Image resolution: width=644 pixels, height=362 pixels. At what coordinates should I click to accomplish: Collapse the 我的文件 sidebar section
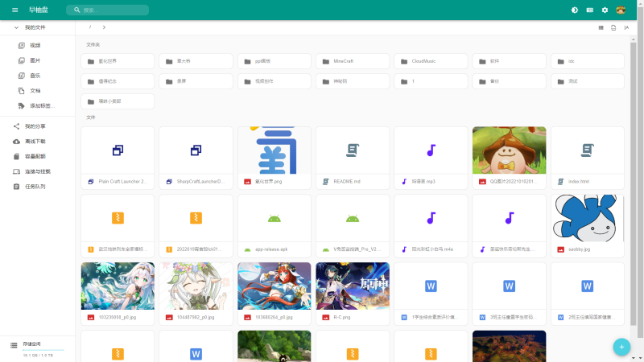[x=37, y=27]
